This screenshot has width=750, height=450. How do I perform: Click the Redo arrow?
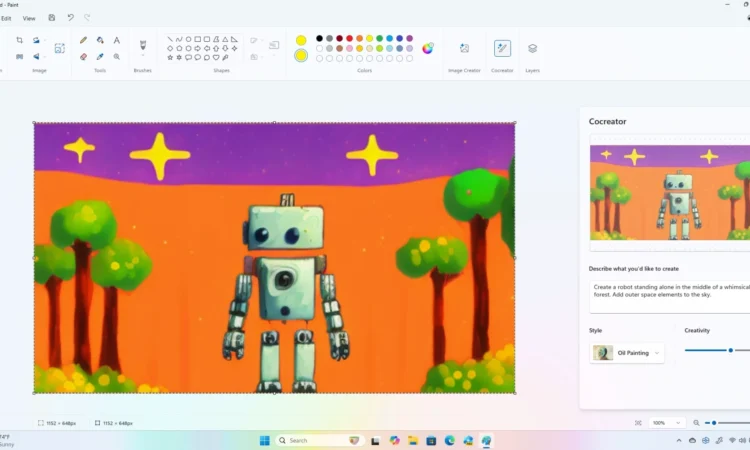point(87,18)
